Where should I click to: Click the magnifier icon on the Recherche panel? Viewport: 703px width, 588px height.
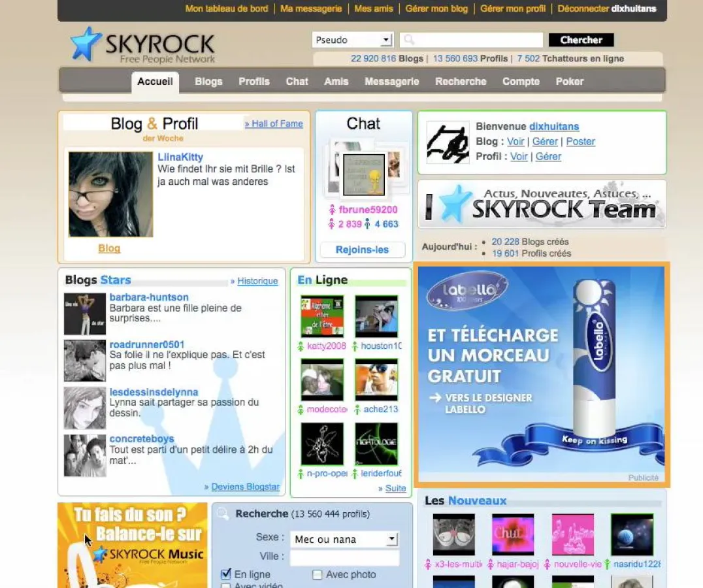tap(221, 514)
